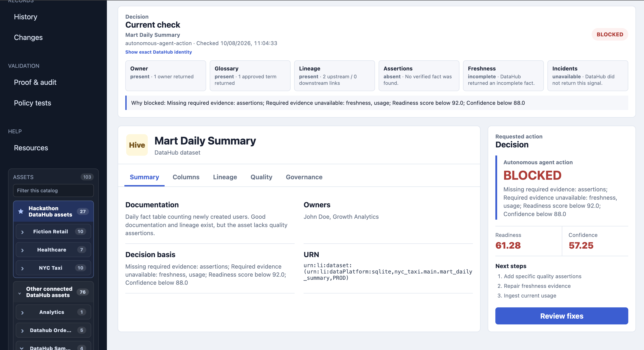The height and width of the screenshot is (350, 644).
Task: Click owners text John Doe, Growth Analytics
Action: click(x=341, y=217)
